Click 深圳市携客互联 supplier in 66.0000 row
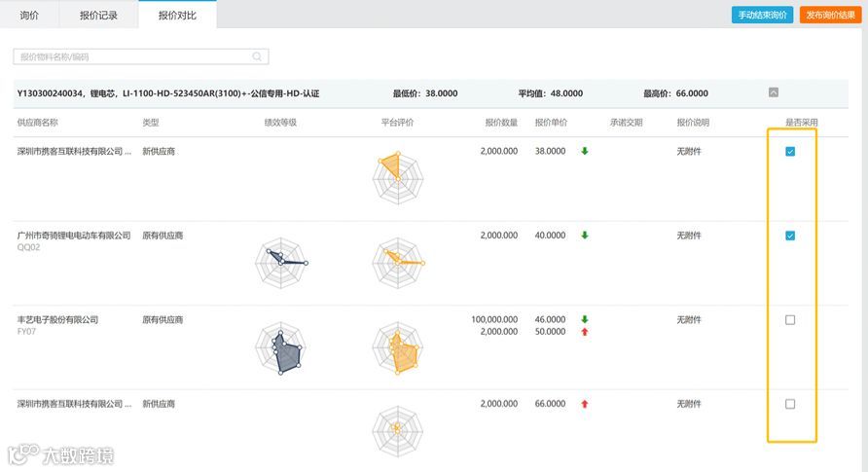 click(x=74, y=404)
